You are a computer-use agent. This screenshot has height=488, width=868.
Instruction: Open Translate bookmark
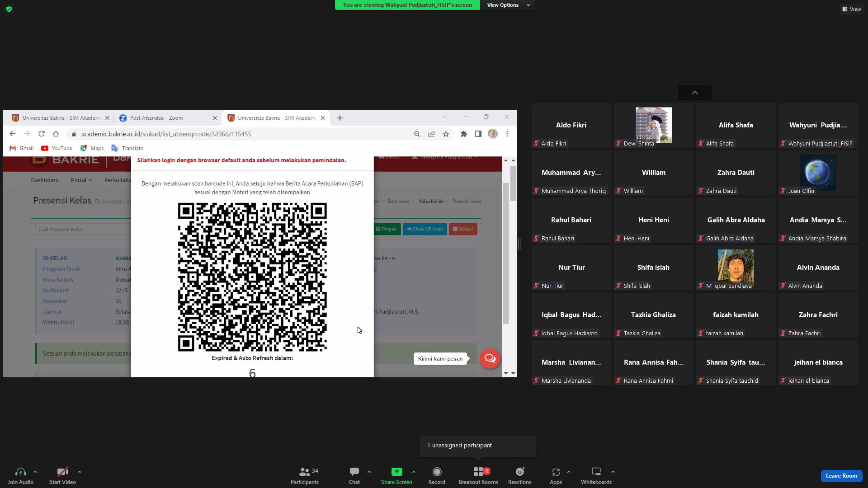(127, 148)
